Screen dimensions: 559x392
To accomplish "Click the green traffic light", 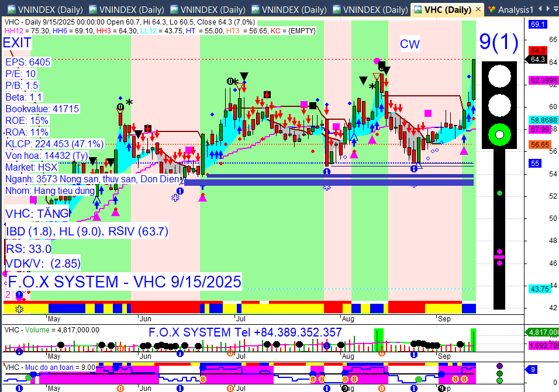I will pos(499,134).
